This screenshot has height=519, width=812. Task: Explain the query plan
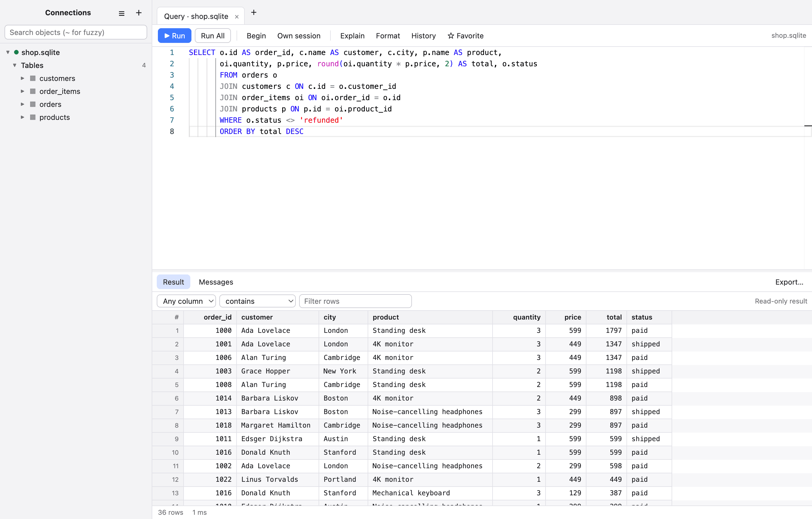pyautogui.click(x=352, y=36)
